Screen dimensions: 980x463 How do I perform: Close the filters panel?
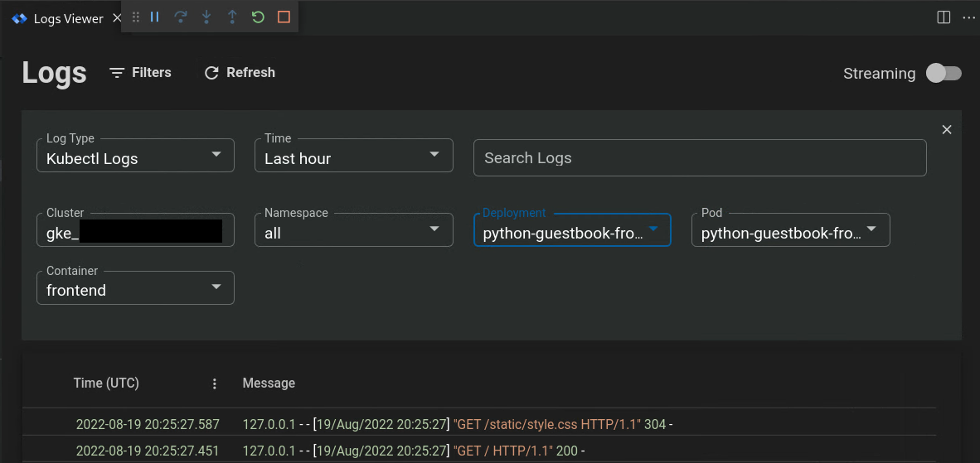point(947,129)
